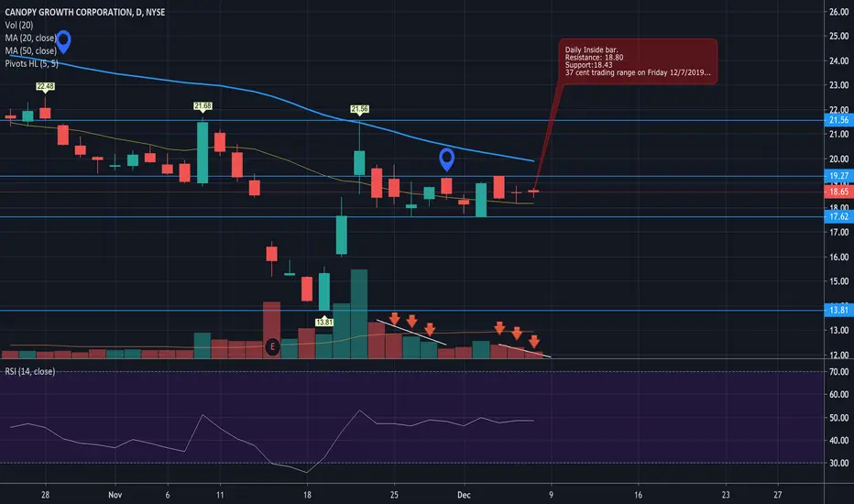Image resolution: width=854 pixels, height=504 pixels.
Task: Select the 17.62 horizontal line price tag
Action: [x=838, y=216]
